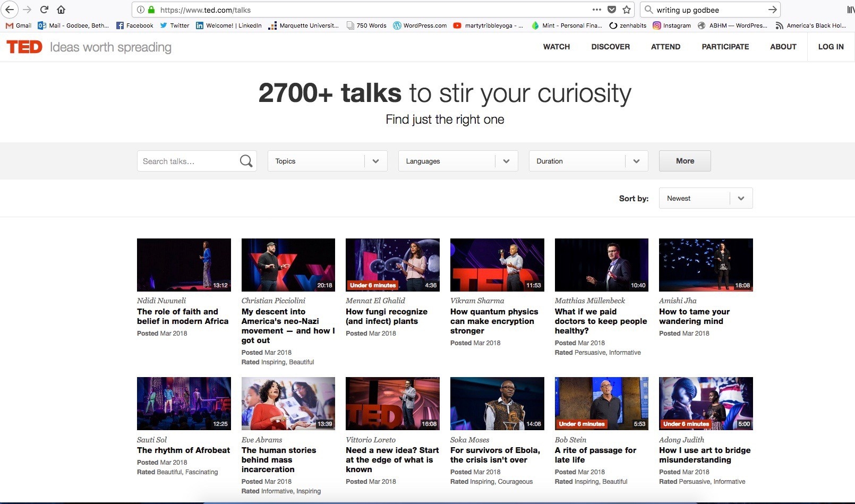Bookmark this page with the star icon

point(627,10)
